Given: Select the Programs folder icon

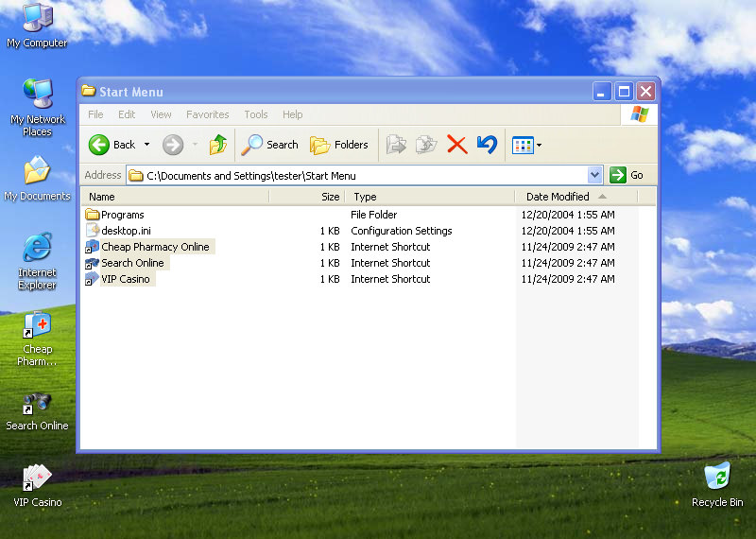Looking at the screenshot, I should pyautogui.click(x=92, y=215).
